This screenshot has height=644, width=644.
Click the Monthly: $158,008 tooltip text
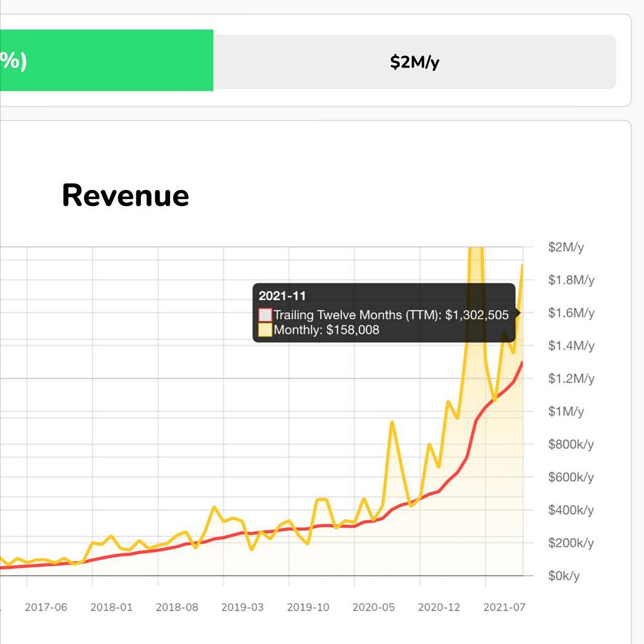(327, 330)
